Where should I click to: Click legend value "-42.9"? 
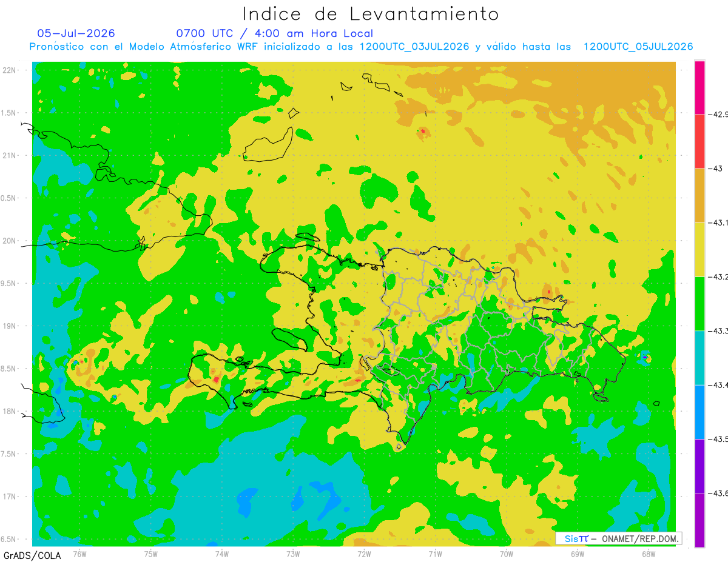pos(719,114)
